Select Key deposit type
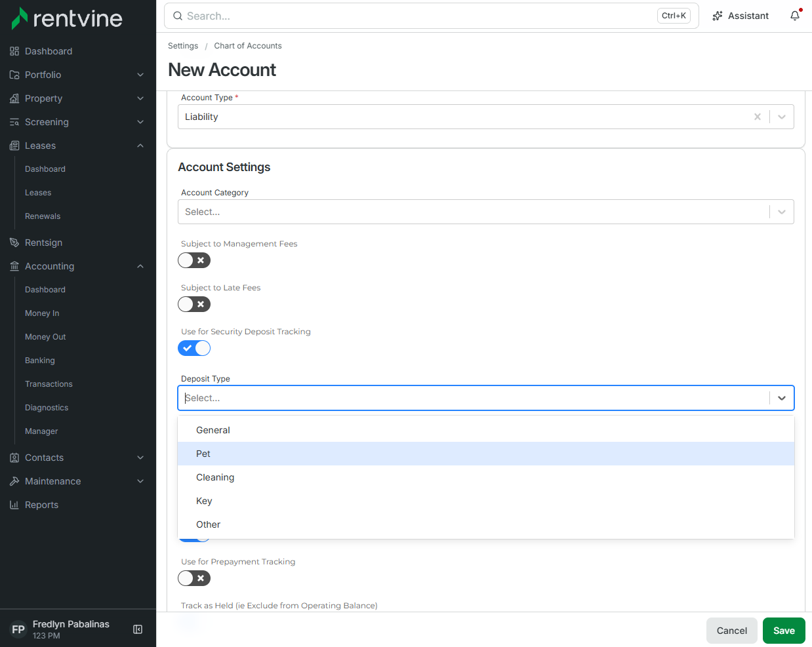 click(x=486, y=501)
